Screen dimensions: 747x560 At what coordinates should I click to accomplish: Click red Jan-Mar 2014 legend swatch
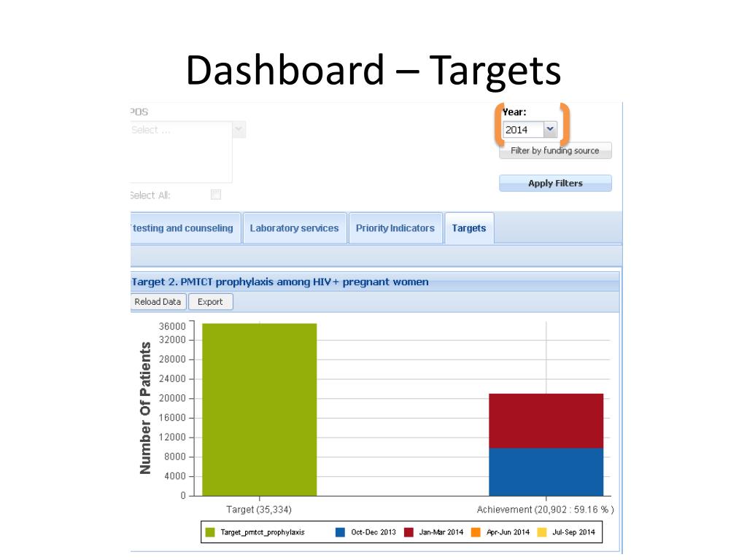[x=409, y=532]
